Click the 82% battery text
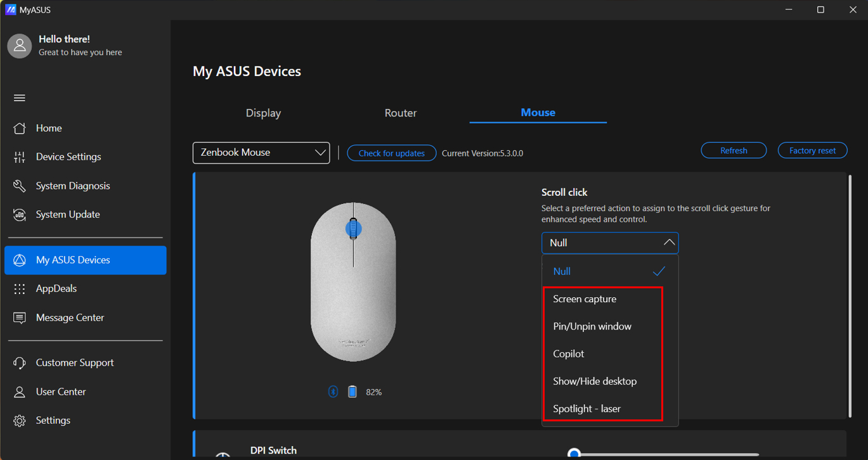The height and width of the screenshot is (460, 868). [x=373, y=392]
